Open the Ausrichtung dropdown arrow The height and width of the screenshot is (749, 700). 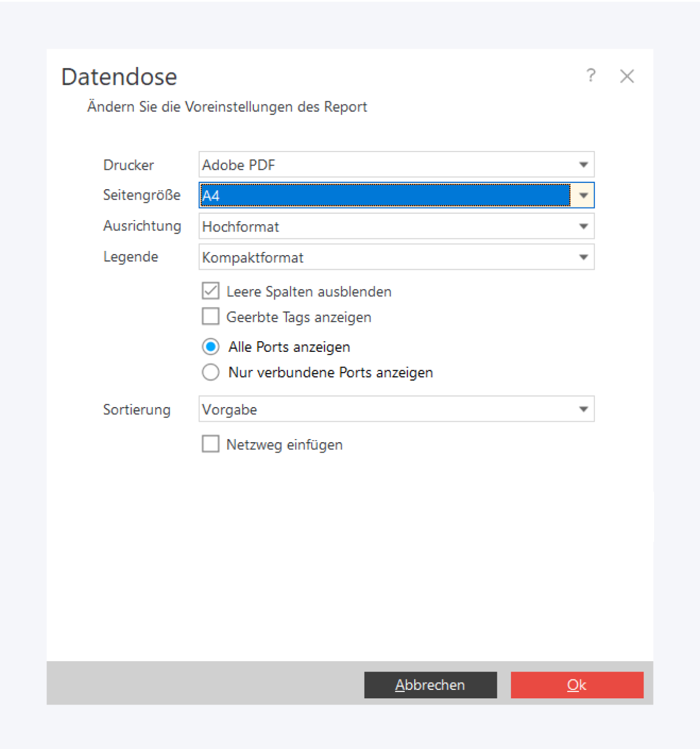click(x=584, y=226)
